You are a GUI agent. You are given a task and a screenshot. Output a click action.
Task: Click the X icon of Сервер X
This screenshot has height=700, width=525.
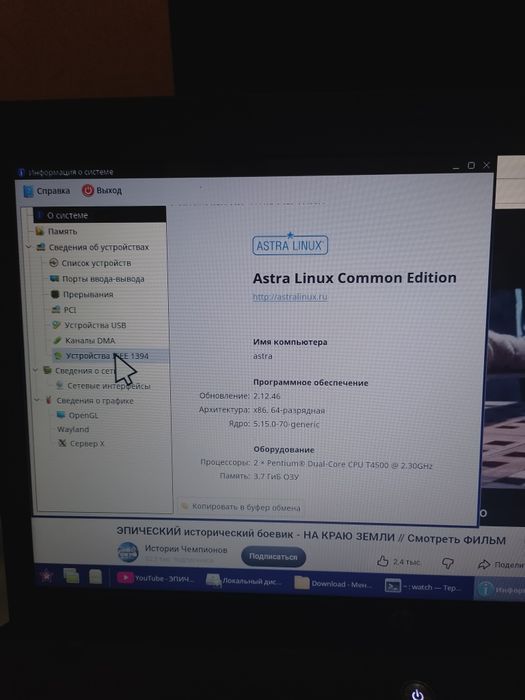[62, 443]
